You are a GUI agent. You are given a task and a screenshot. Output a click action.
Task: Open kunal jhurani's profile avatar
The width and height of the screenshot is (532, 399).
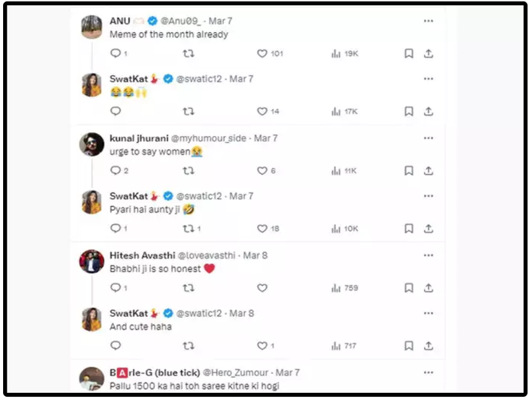[x=92, y=144]
